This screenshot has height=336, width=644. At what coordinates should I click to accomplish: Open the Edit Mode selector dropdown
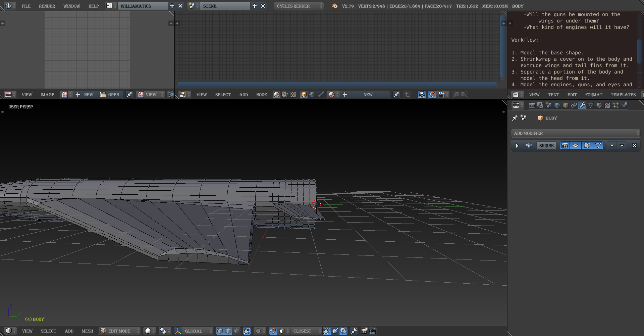point(119,331)
